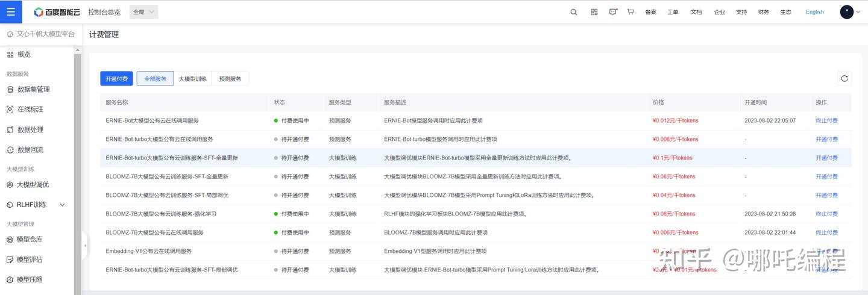Click the blue 开通付费 button above table
868x295 pixels.
116,79
